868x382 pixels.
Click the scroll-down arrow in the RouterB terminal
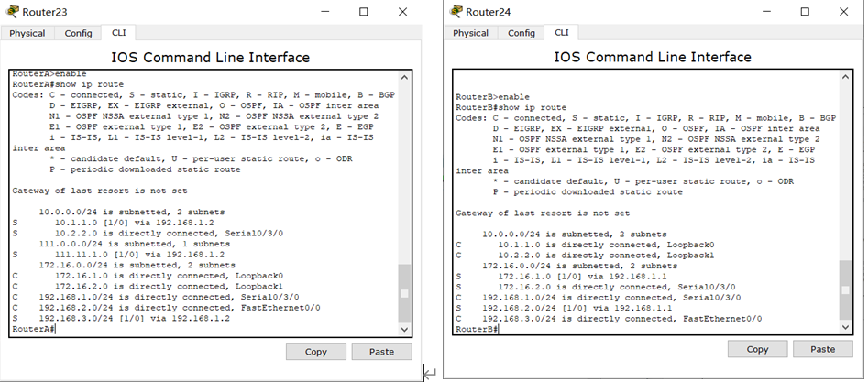845,327
